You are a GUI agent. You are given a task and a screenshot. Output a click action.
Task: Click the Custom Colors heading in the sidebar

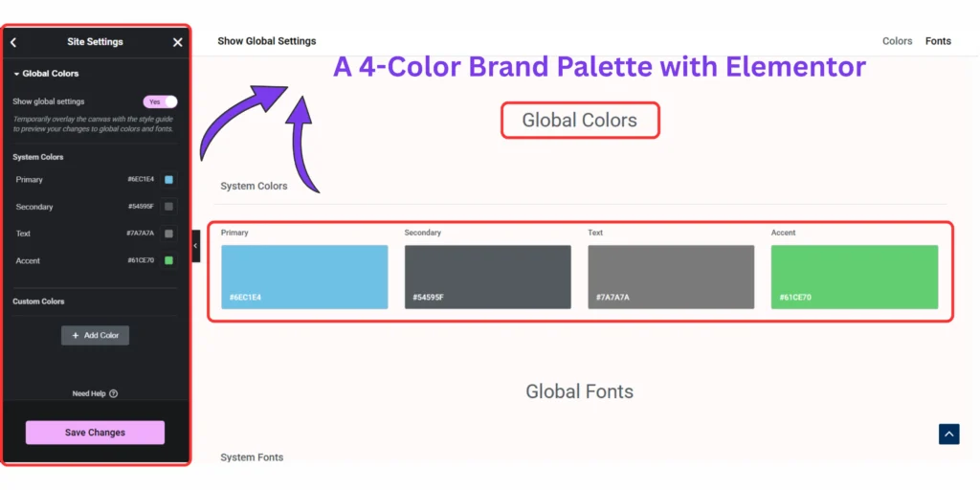click(x=38, y=301)
